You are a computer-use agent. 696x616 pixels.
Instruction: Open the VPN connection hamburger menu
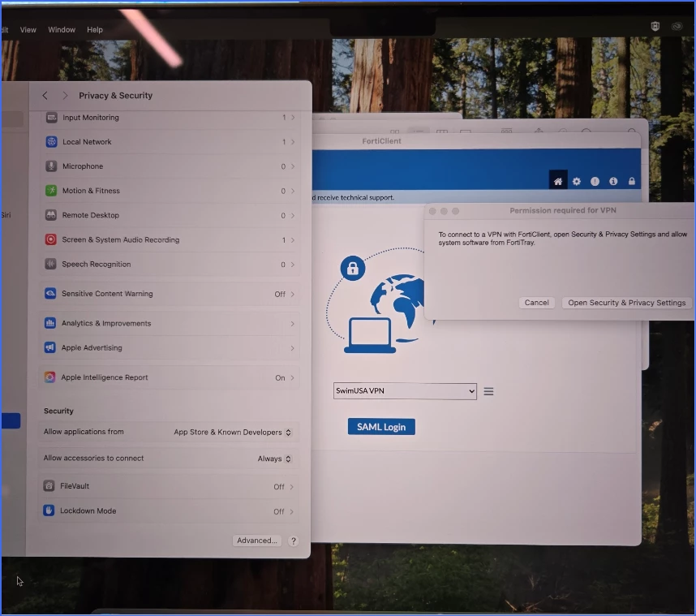pyautogui.click(x=488, y=391)
